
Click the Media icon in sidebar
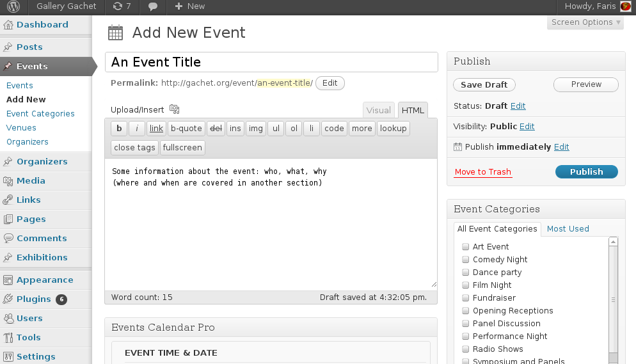(x=8, y=181)
